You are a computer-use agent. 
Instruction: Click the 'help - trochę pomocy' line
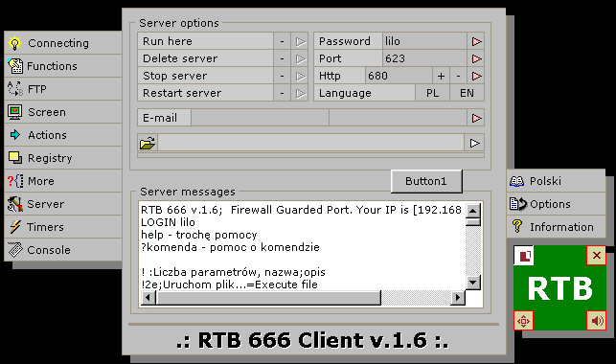(x=198, y=235)
